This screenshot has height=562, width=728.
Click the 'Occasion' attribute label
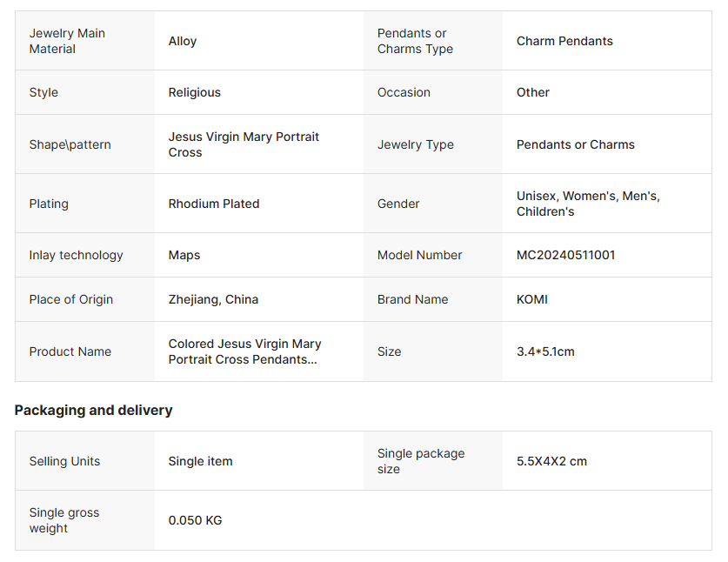click(404, 92)
